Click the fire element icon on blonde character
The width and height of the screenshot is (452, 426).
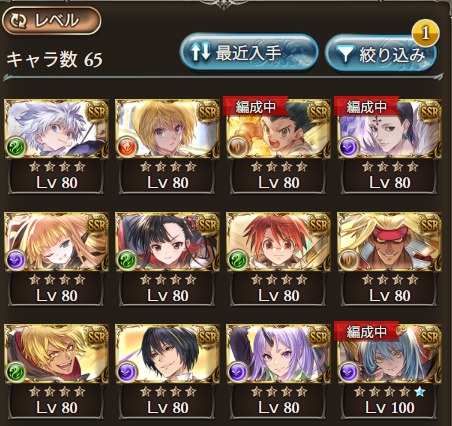(127, 146)
